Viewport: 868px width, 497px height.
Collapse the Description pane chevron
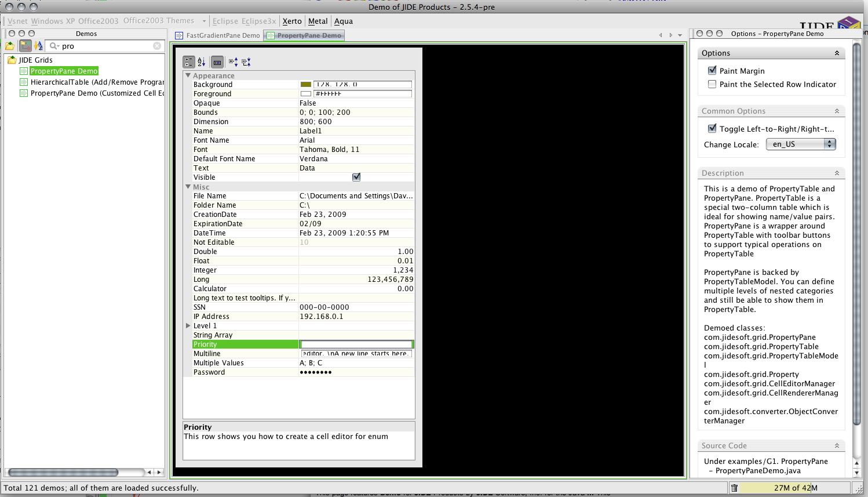(837, 173)
